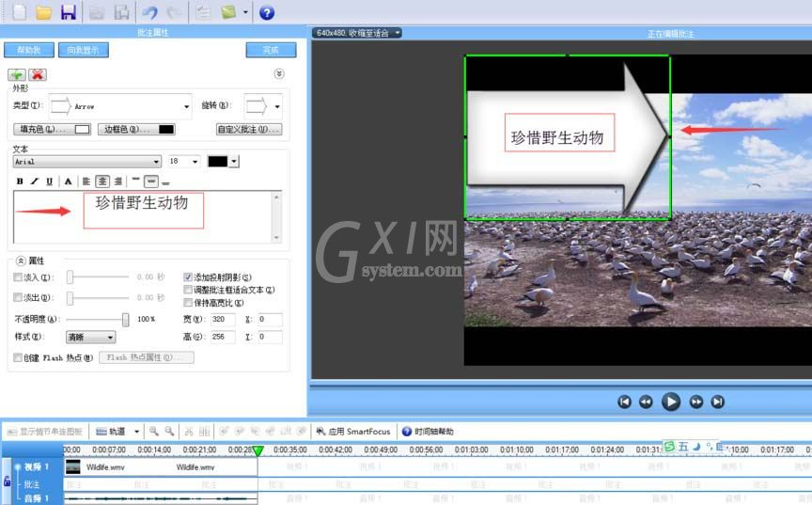The height and width of the screenshot is (505, 812).
Task: Click the Opacity (不透明度) slider handle
Action: point(125,320)
